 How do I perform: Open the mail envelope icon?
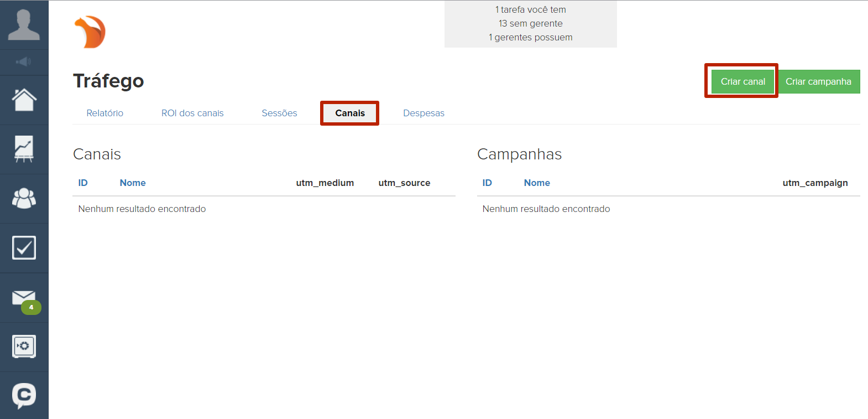tap(24, 298)
